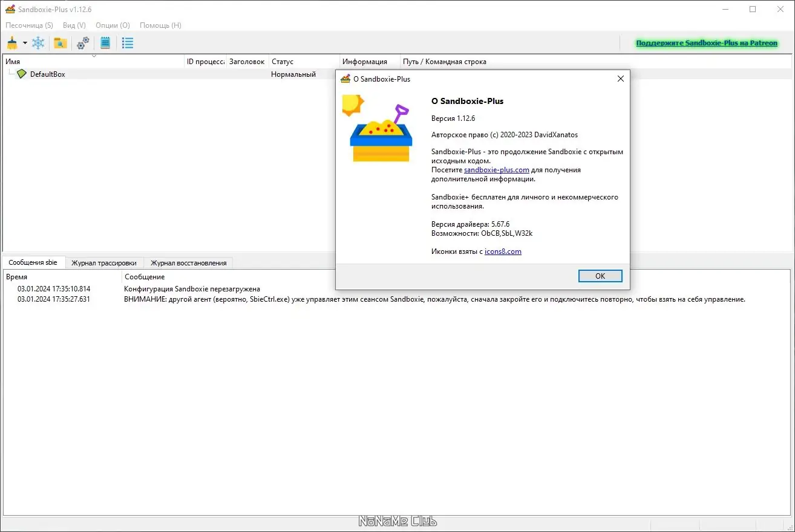The image size is (795, 532).
Task: Click the green DefaultBox sandbox icon
Action: tap(22, 74)
